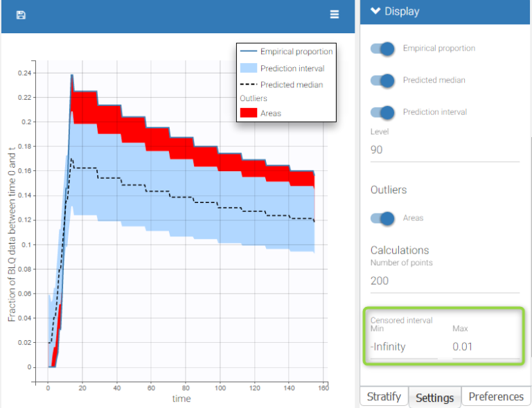Select Number of points field showing 200

(444, 281)
